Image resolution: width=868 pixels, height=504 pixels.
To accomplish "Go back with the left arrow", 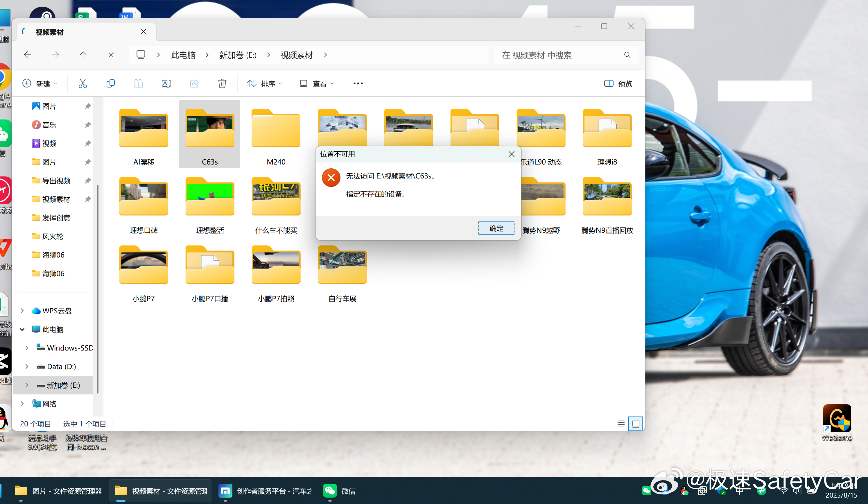I will tap(28, 55).
